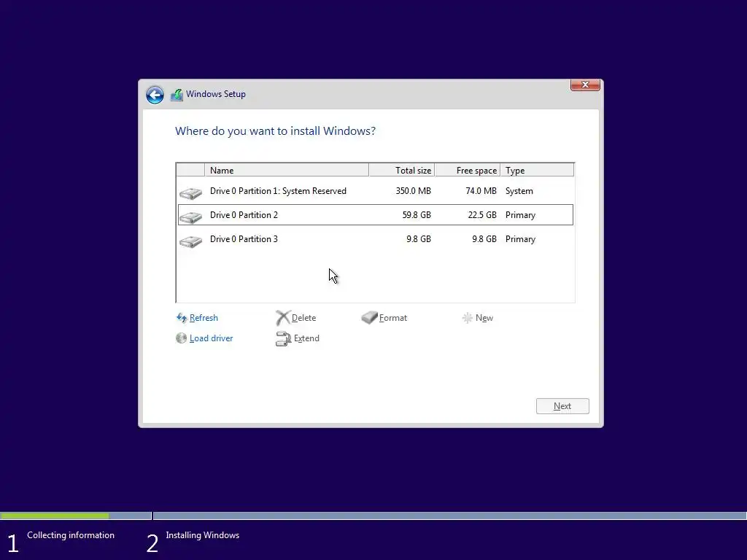Sort by the Type column header
Screen dimensions: 747x560
[537, 170]
